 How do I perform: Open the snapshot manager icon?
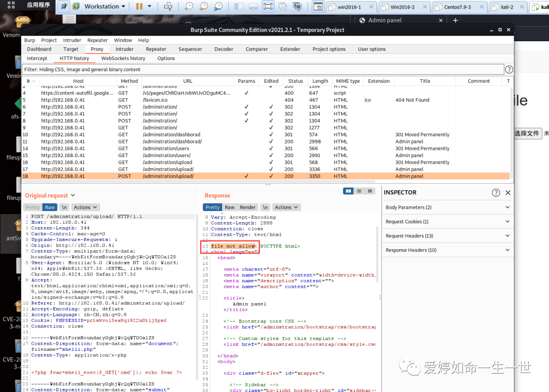click(x=218, y=6)
